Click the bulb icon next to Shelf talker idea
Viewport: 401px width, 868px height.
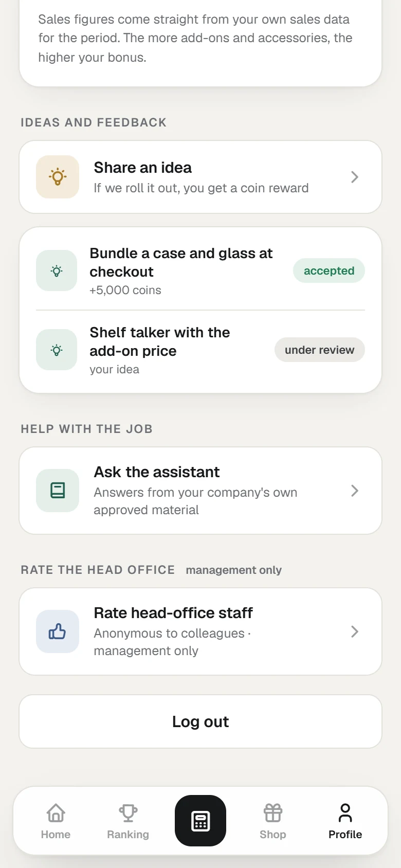(57, 350)
